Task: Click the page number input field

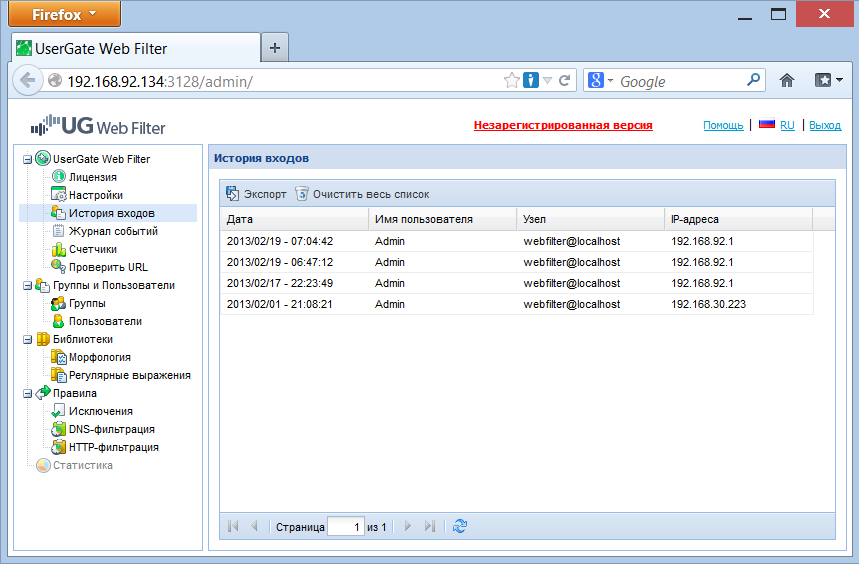Action: point(346,527)
